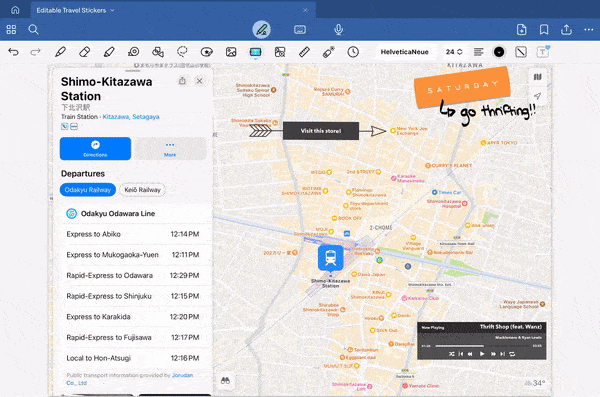Open the text box style tool
600x397 pixels.
543,52
